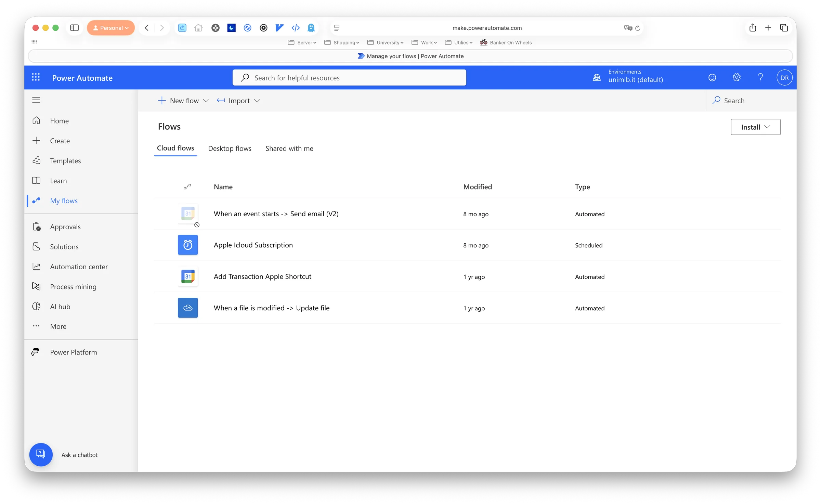821x504 pixels.
Task: Open the DR account avatar
Action: coord(784,78)
